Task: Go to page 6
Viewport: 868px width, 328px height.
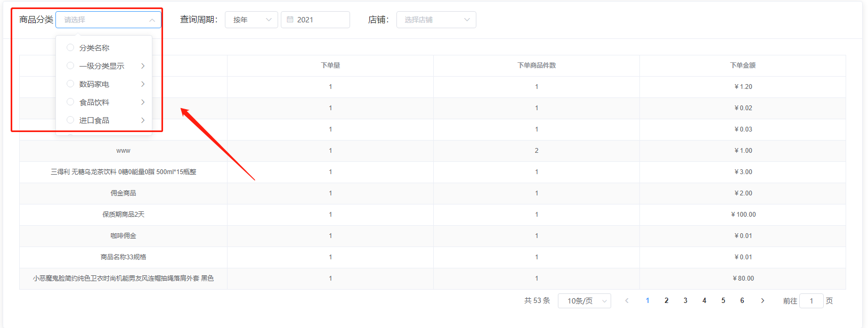Action: [742, 301]
